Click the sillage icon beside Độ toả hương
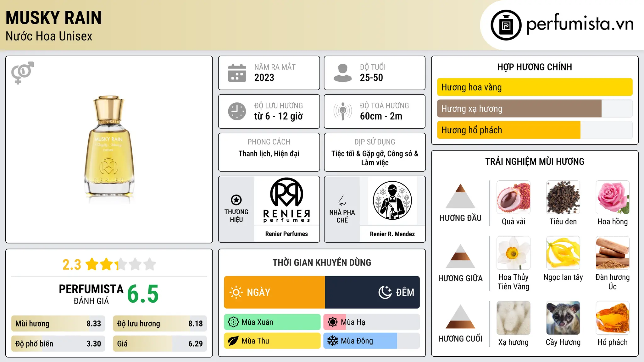The image size is (644, 362). tap(342, 111)
